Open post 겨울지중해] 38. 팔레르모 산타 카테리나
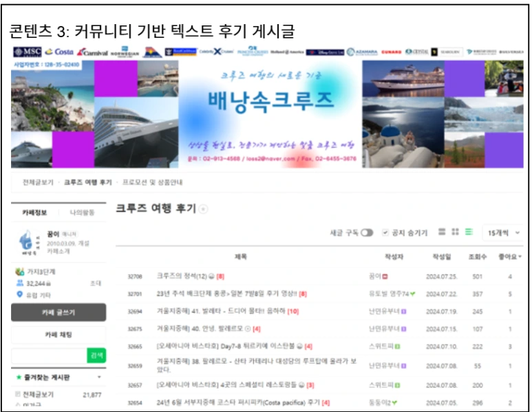This screenshot has width=532, height=412. [256, 365]
